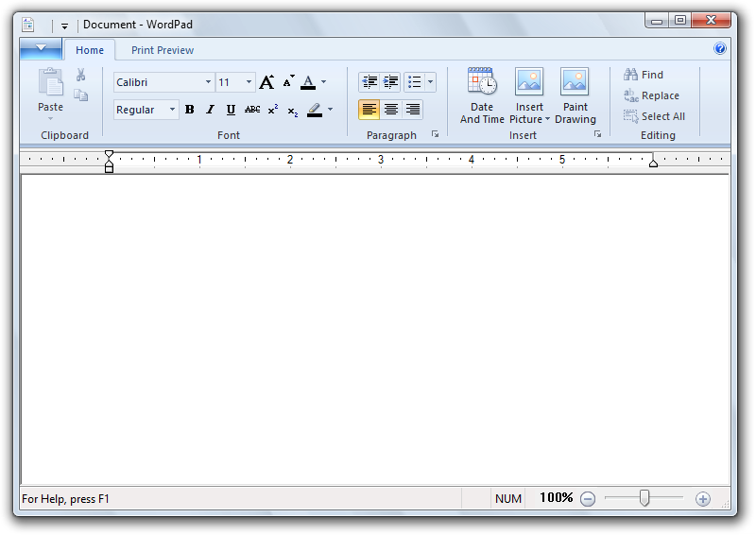
Task: Start a bulleted list
Action: coord(414,82)
